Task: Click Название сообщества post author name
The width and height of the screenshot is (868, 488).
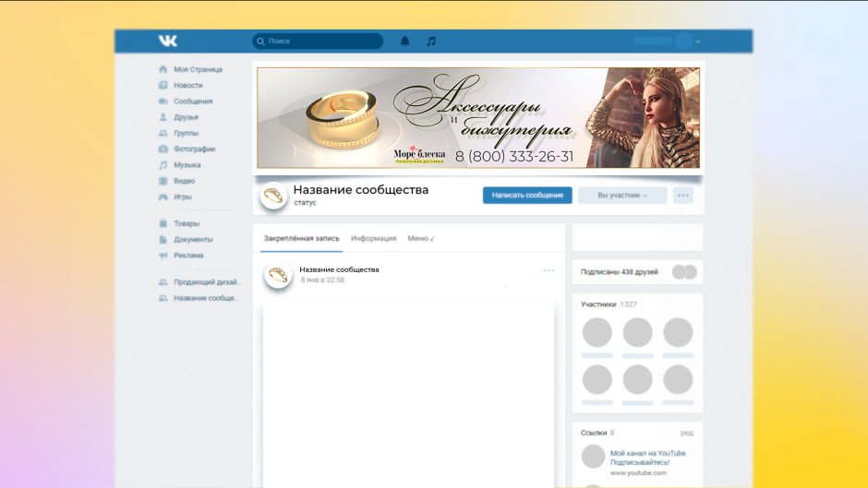Action: pos(339,269)
